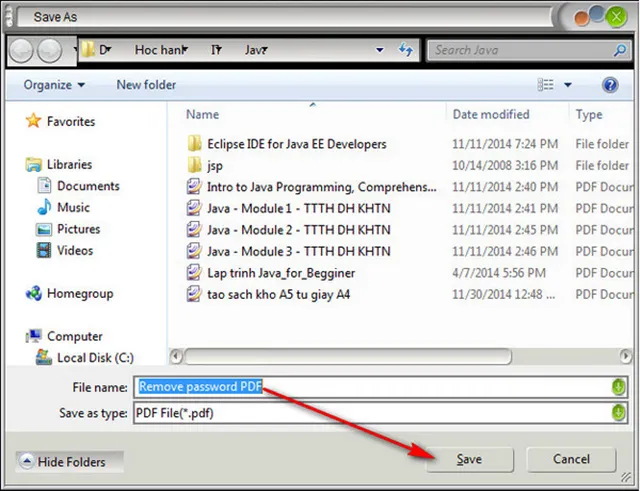Click the horizontal scrollbar thumb
Viewport: 640px width, 491px height.
[348, 356]
